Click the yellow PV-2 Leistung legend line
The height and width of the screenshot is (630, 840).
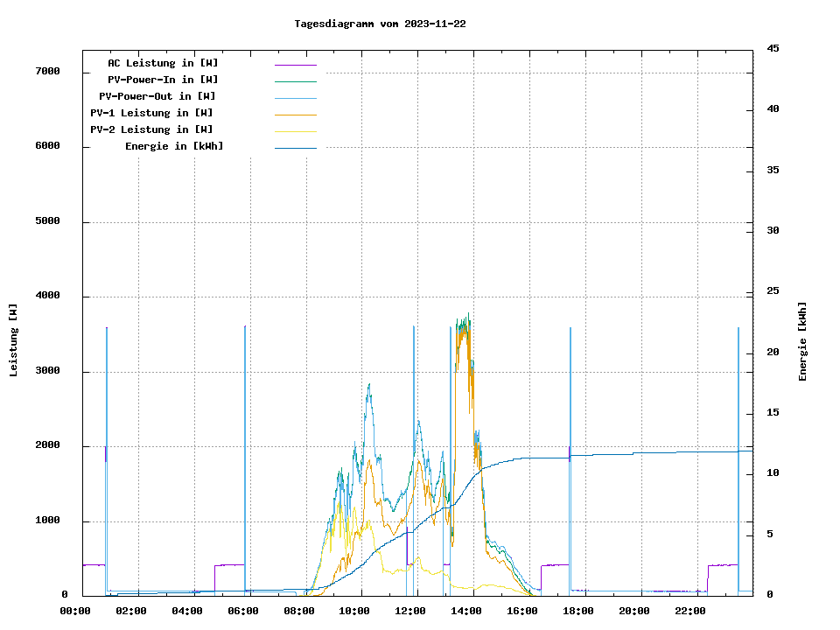295,131
